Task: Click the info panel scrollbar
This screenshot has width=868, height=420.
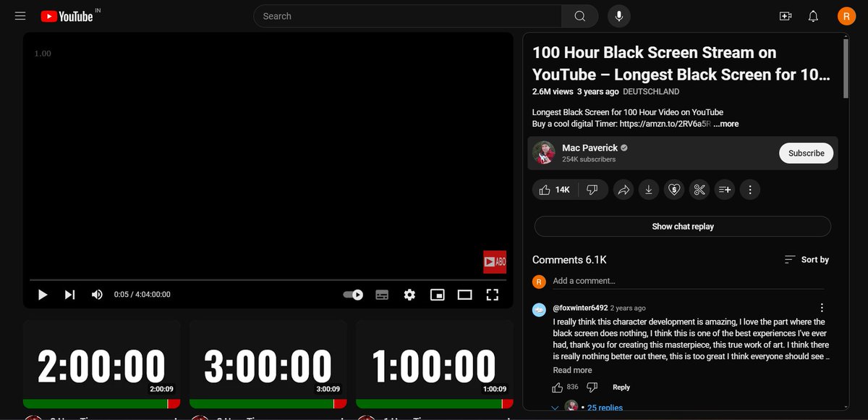Action: coord(846,69)
